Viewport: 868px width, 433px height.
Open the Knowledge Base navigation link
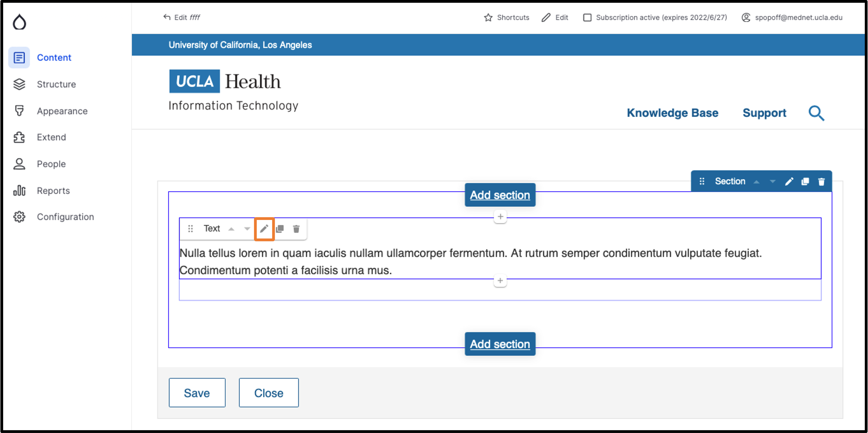pos(672,113)
